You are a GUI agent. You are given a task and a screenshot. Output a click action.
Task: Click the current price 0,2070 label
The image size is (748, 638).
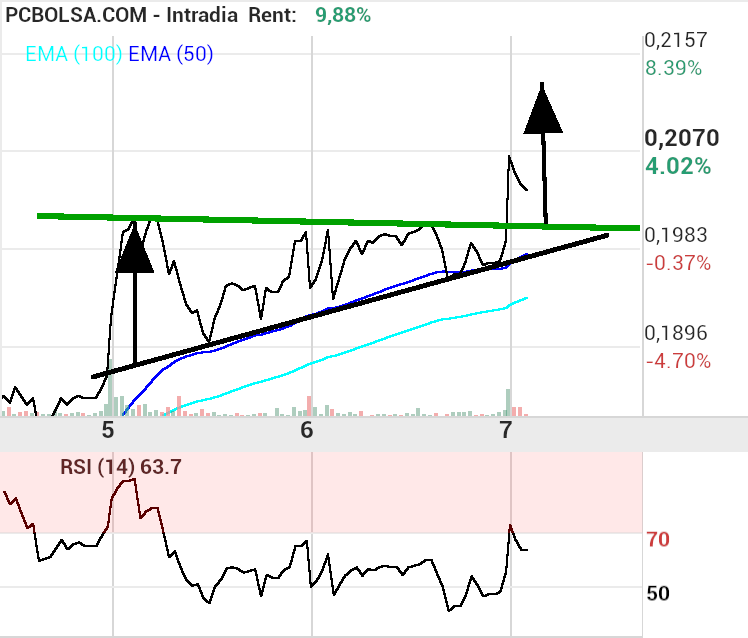682,139
